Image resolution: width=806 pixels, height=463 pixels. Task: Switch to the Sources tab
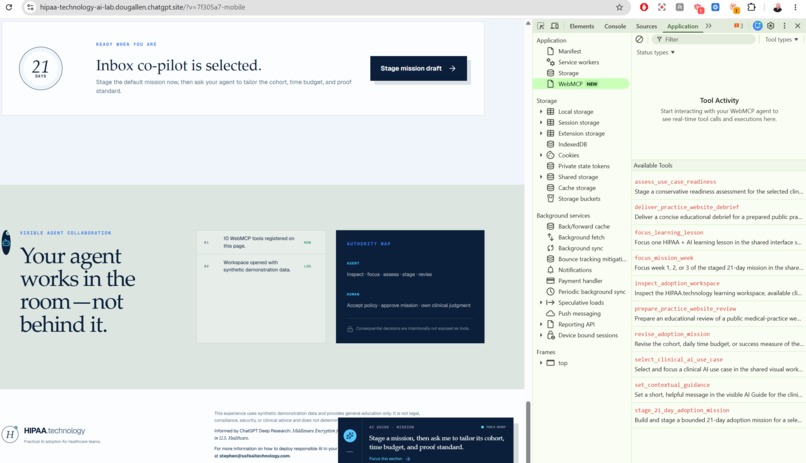[646, 26]
